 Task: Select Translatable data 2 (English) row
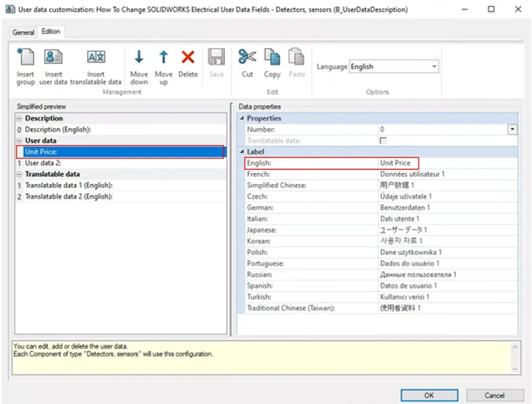tap(121, 197)
